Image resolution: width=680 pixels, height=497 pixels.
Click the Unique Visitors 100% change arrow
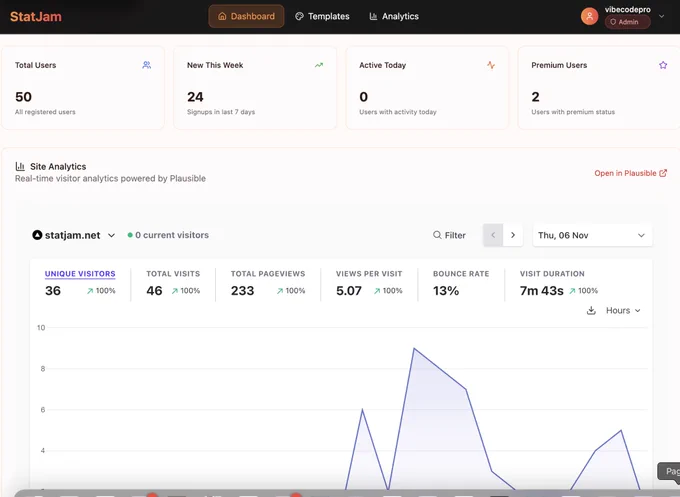(90, 291)
